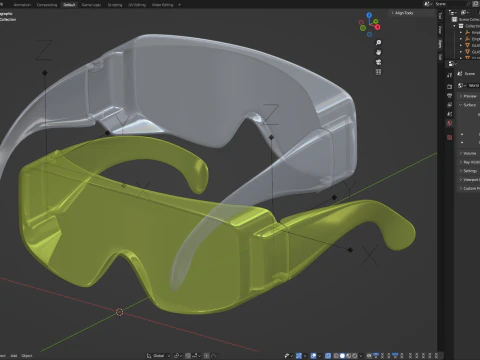Collapse the Collection tree in outliner
Image resolution: width=480 pixels, height=360 pixels.
pos(455,26)
